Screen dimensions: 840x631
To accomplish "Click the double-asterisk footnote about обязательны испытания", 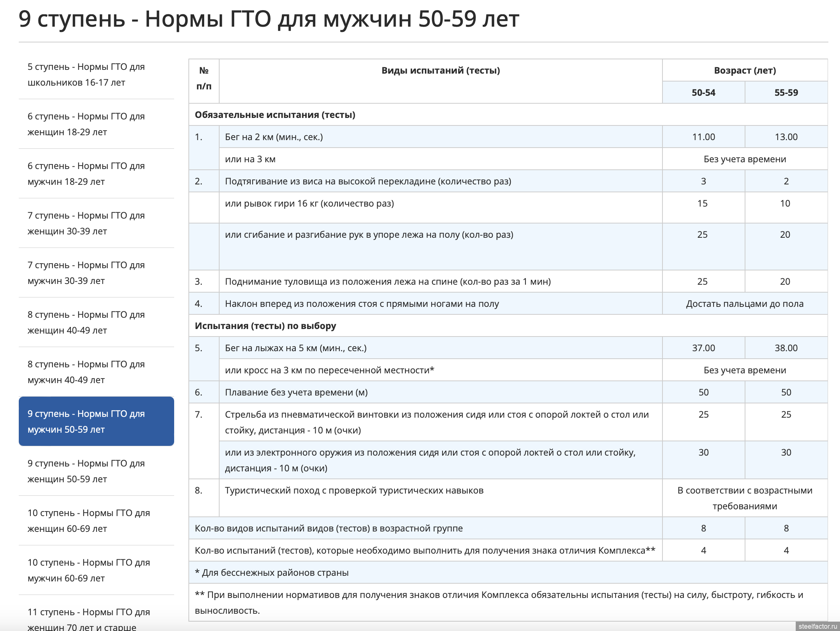I will pyautogui.click(x=508, y=603).
